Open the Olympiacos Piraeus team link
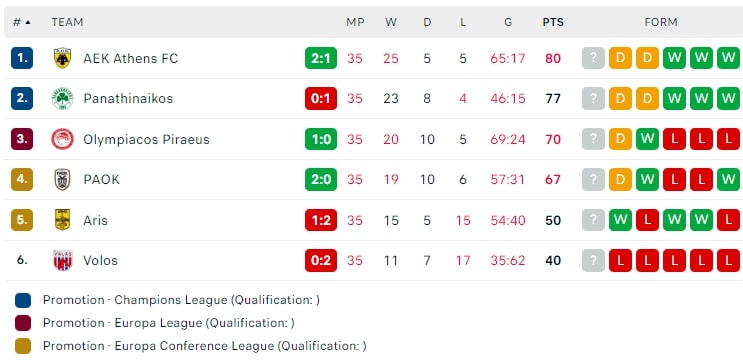This screenshot has height=362, width=743. pos(146,139)
